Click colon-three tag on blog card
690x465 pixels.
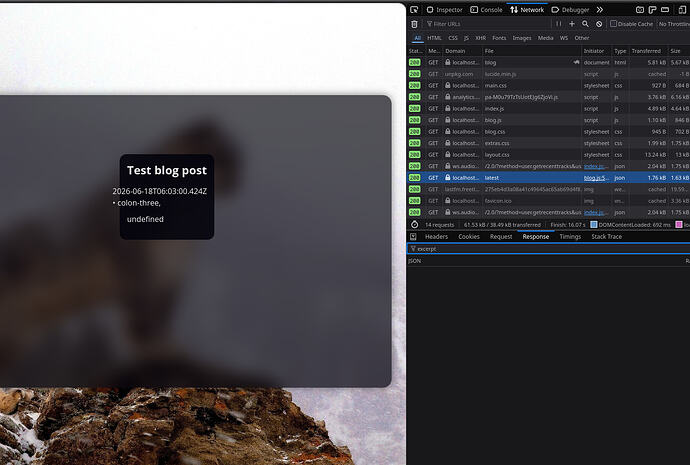139,203
